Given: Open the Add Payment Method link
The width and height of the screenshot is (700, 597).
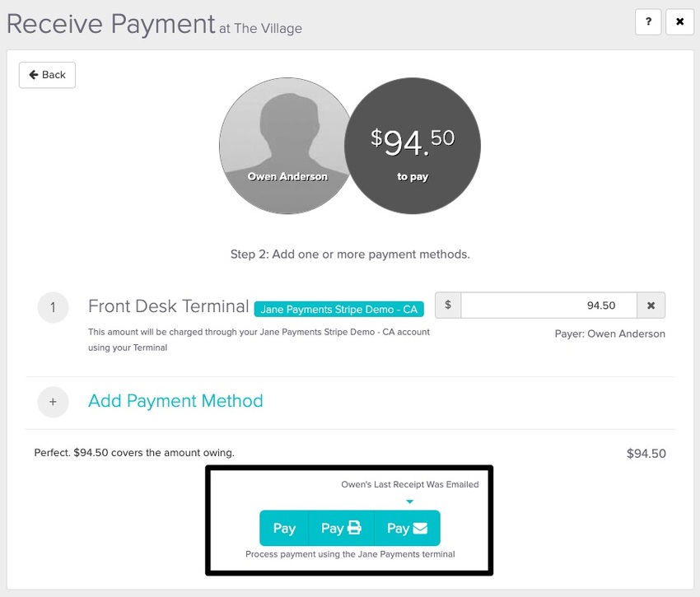Looking at the screenshot, I should [x=175, y=401].
